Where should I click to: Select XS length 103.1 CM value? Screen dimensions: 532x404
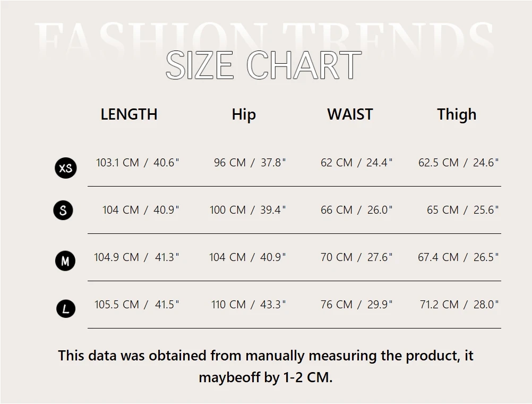point(138,163)
